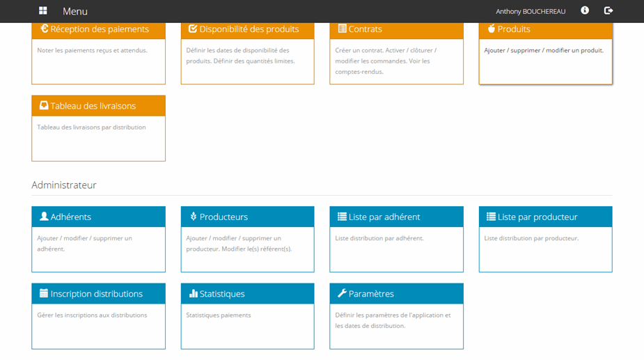Click the person icon on Adhérents tile

tap(44, 217)
